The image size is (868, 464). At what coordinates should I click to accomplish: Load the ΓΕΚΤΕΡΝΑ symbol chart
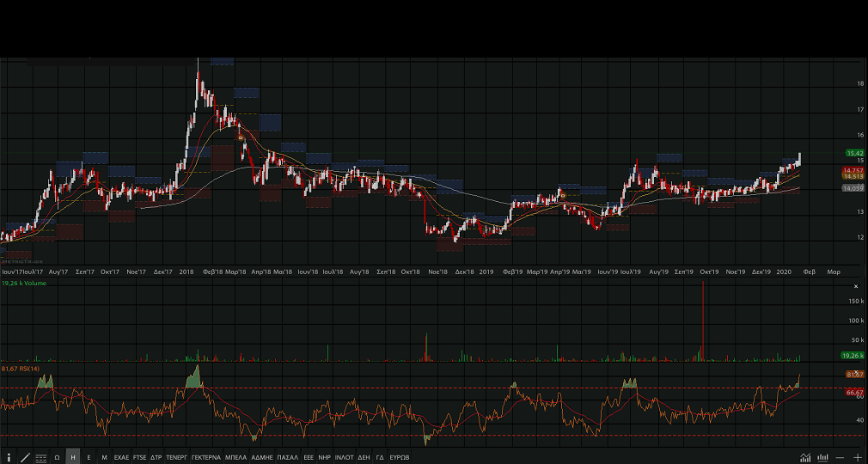[x=205, y=457]
